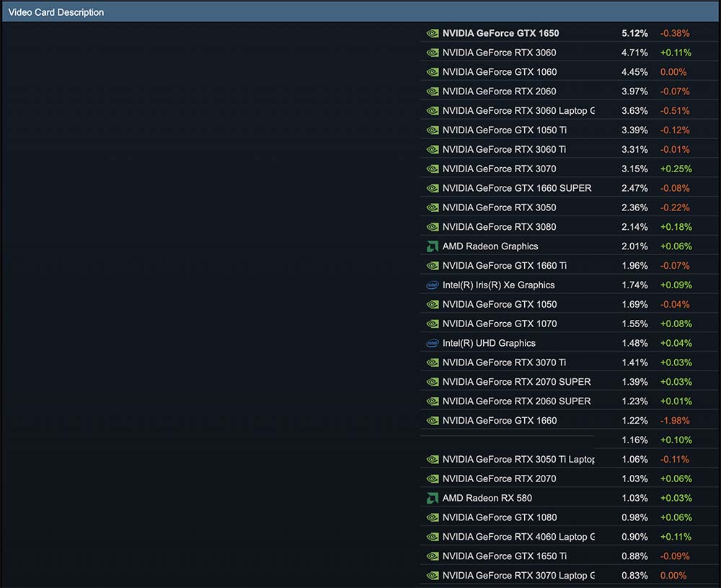721x588 pixels.
Task: Click the +0.25% change for RTX 3070
Action: coord(676,169)
